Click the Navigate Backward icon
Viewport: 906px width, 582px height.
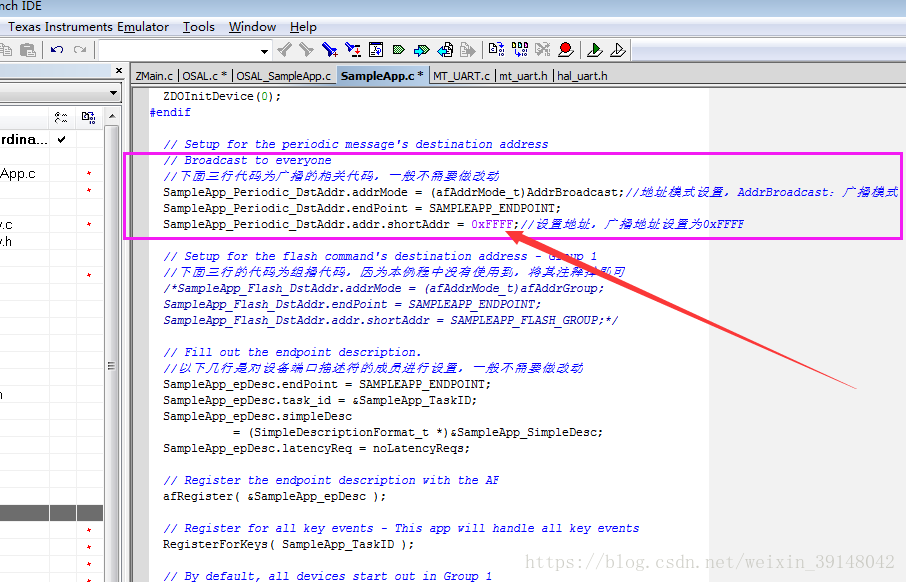click(445, 50)
